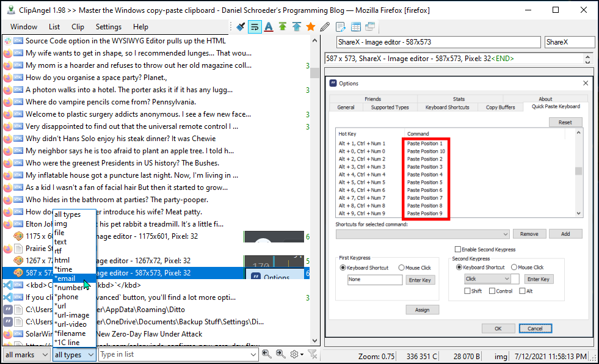Click the find previous magnifier icon
This screenshot has width=599, height=364.
[x=267, y=354]
